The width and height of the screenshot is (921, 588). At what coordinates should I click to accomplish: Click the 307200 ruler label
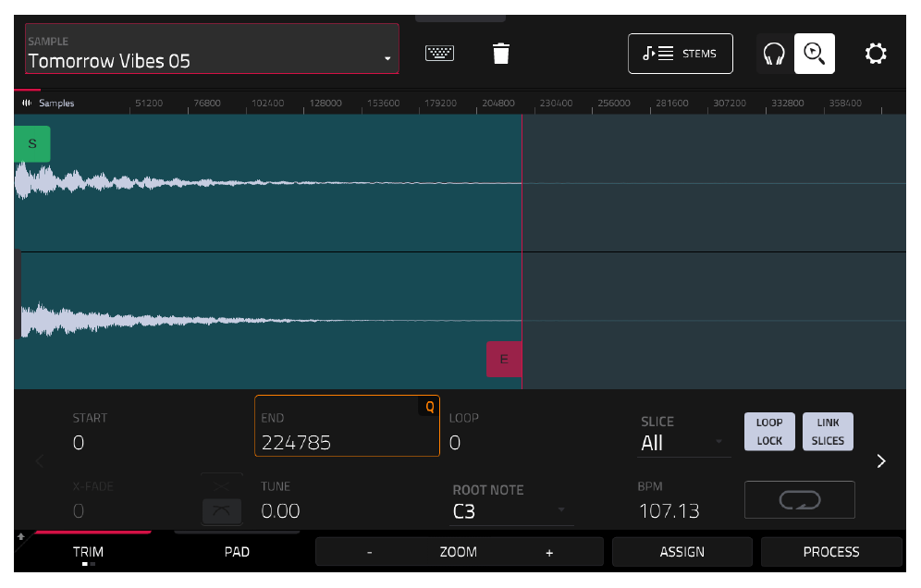click(730, 103)
